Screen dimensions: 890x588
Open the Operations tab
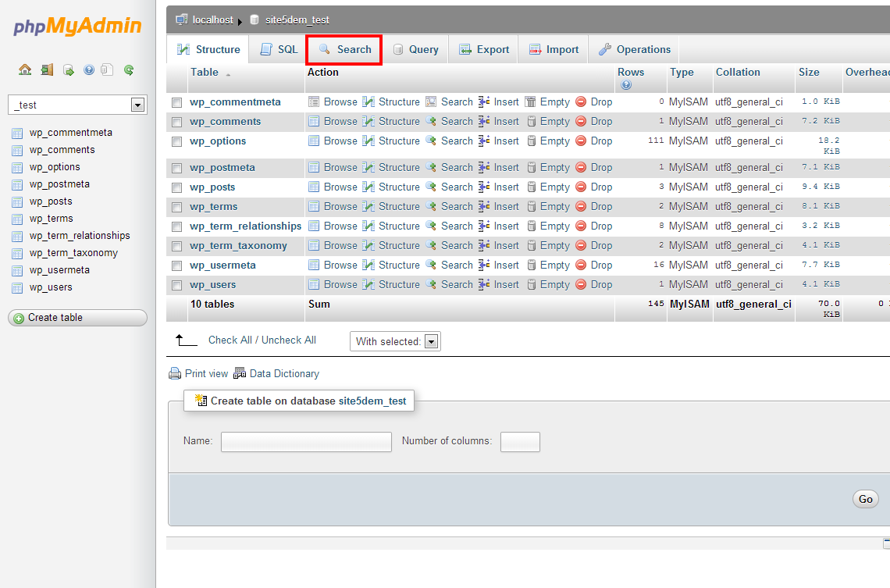coord(634,49)
